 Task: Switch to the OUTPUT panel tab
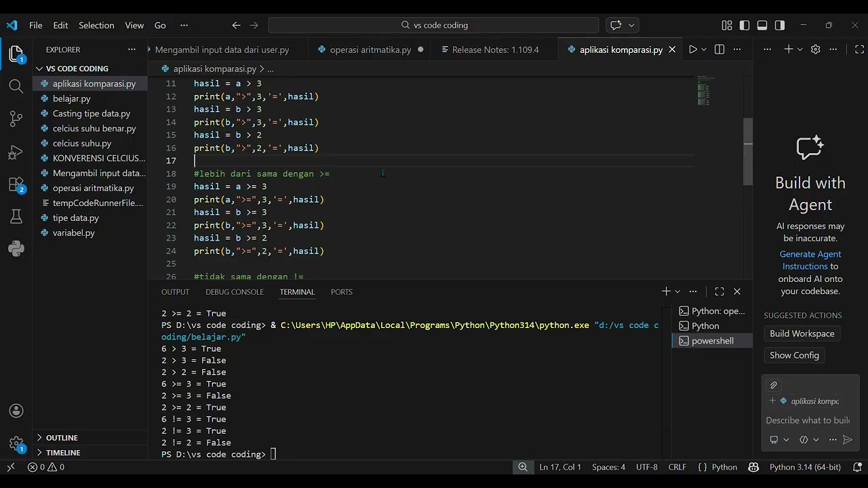pyautogui.click(x=175, y=292)
